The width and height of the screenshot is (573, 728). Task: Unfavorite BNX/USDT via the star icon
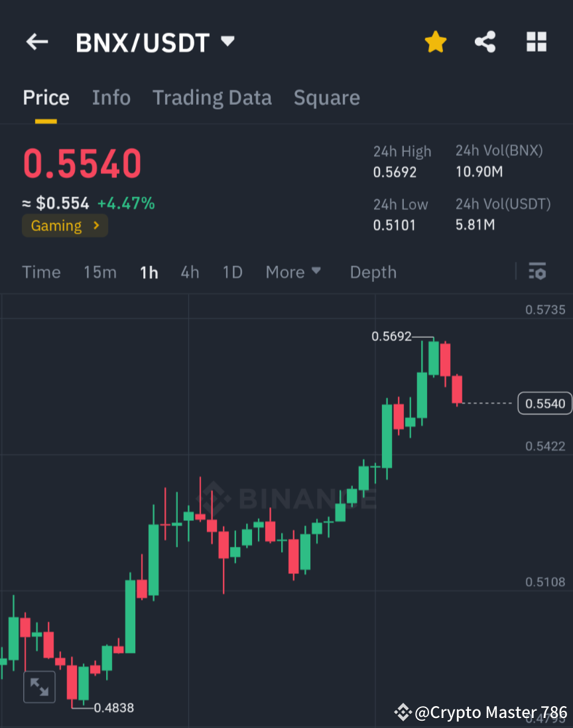(436, 41)
